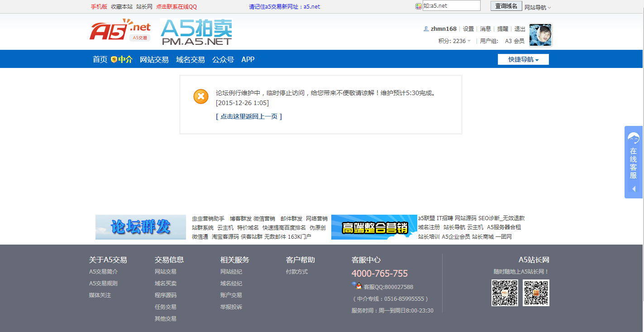Click the 查询域名 button

506,6
